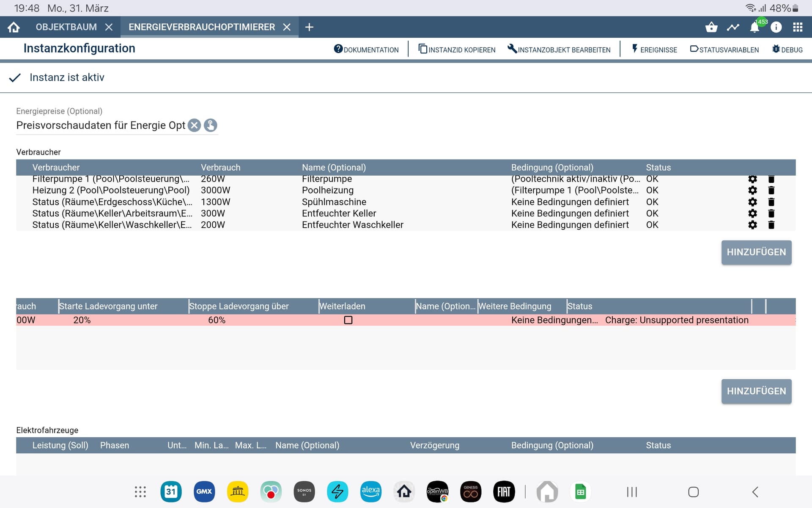Click INSTANZID KOPIEREN
The image size is (812, 508).
[x=457, y=50]
